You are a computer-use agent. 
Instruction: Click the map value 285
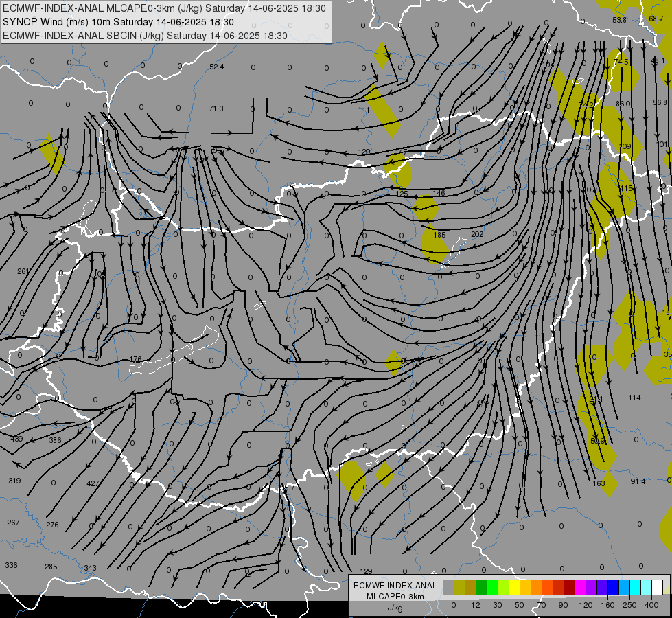click(x=51, y=566)
